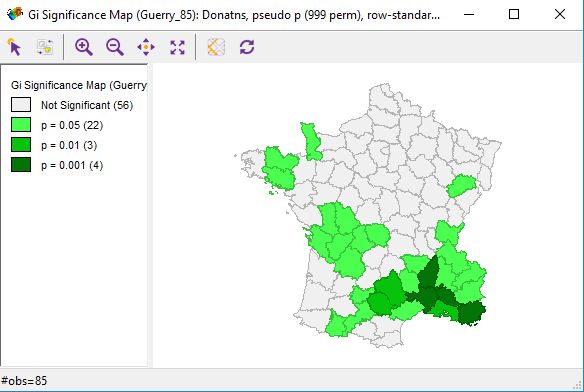Screen dimensions: 584x392
Task: Select the 'p = 0.01 (3)' legend label
Action: tap(69, 145)
